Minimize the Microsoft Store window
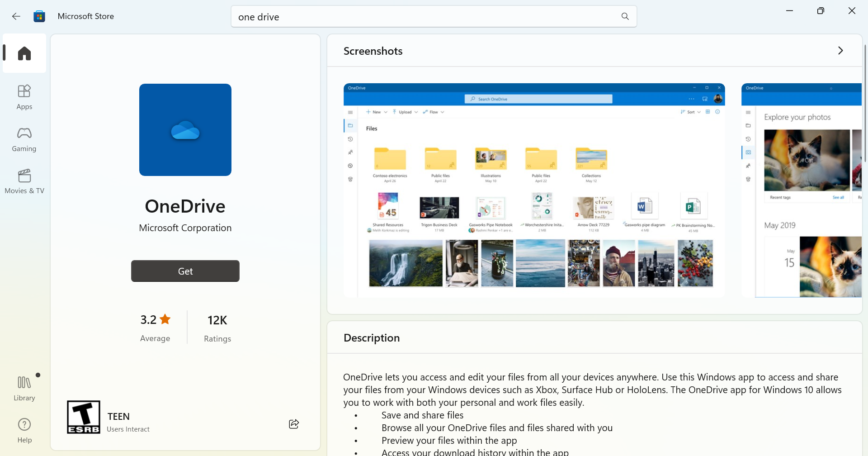This screenshot has width=868, height=456. coord(790,11)
